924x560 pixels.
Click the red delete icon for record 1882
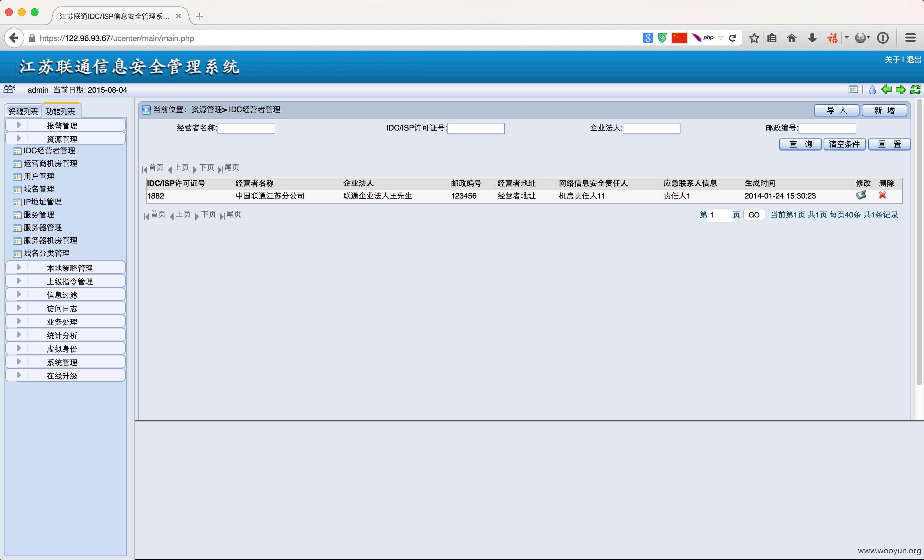(x=882, y=195)
